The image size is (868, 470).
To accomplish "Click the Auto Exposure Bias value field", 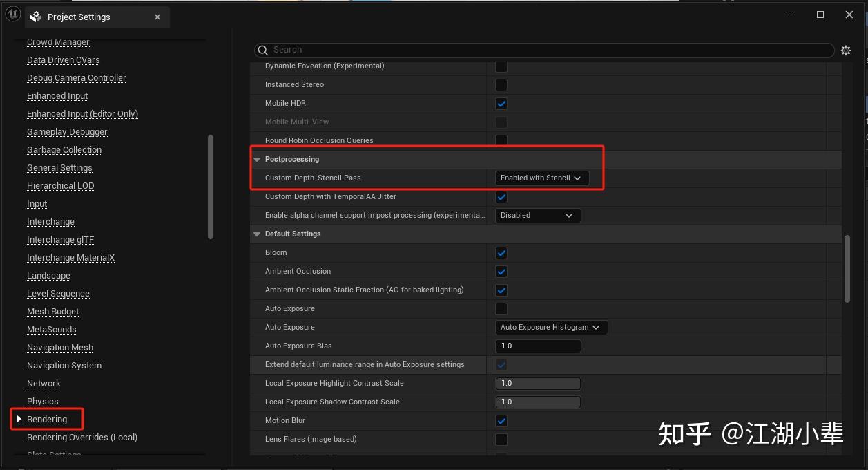I will point(538,346).
